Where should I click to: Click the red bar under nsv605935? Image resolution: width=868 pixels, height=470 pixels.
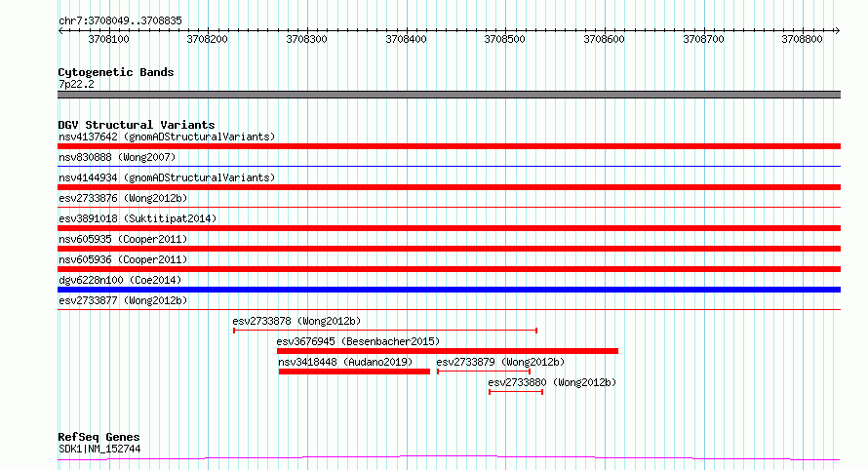[449, 249]
